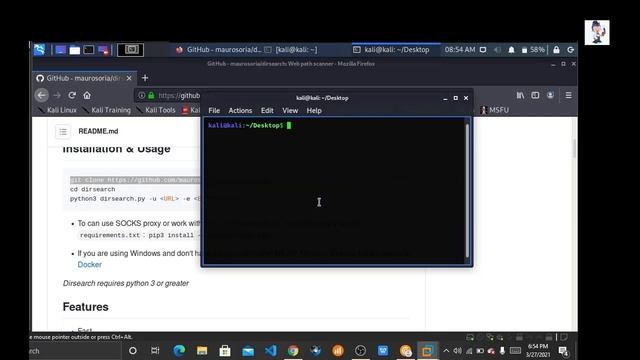Image resolution: width=640 pixels, height=360 pixels.
Task: Switch to VMware Workstation on Windows taskbar
Action: point(427,351)
